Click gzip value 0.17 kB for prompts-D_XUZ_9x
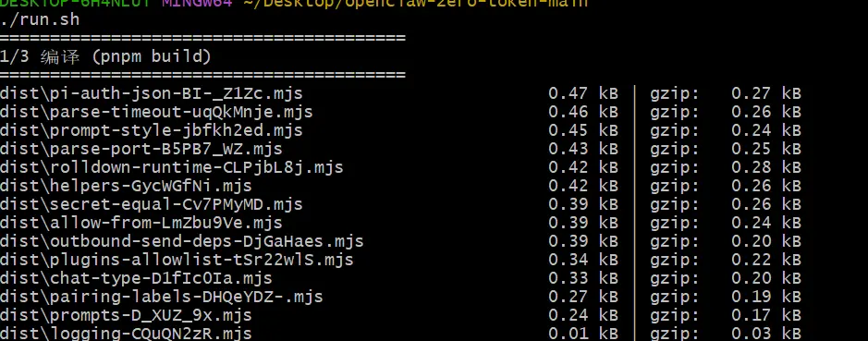The height and width of the screenshot is (341, 868). coord(766,315)
